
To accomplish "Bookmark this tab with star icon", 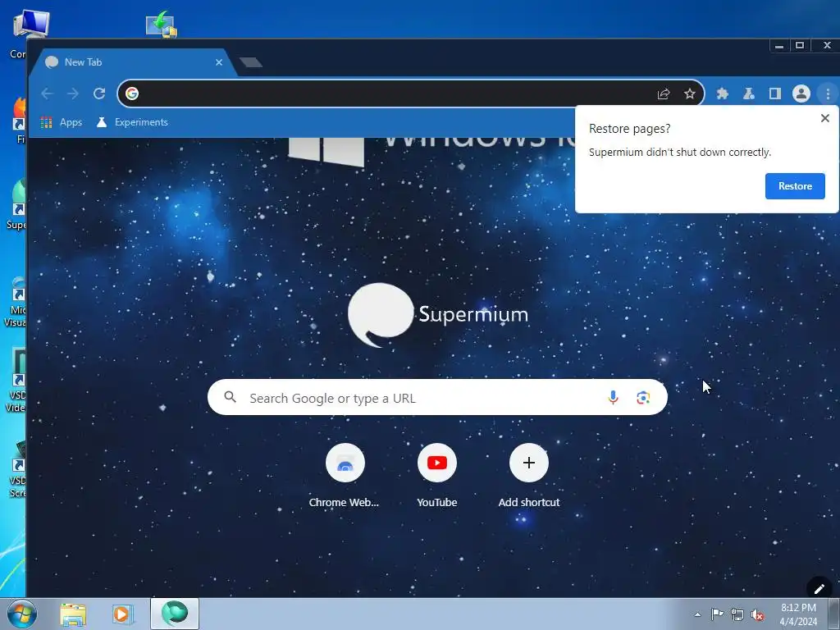I will (x=689, y=94).
